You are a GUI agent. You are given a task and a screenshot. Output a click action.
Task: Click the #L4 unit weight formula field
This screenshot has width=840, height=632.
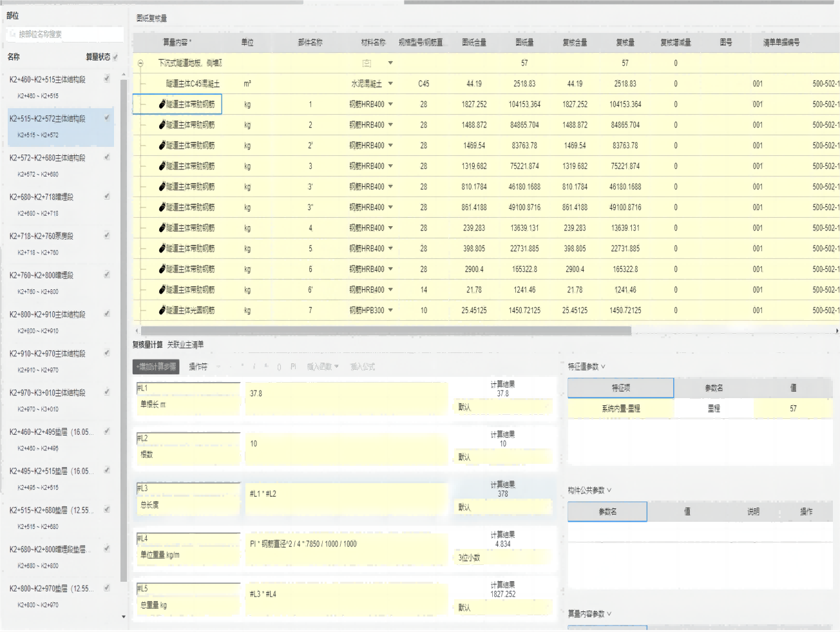coord(345,545)
